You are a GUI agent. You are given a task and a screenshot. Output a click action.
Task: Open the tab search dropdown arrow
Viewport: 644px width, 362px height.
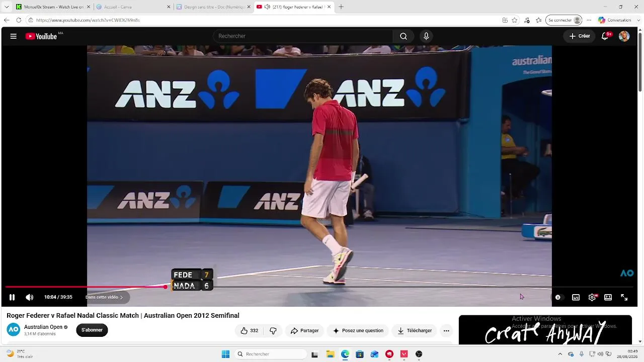[7, 7]
